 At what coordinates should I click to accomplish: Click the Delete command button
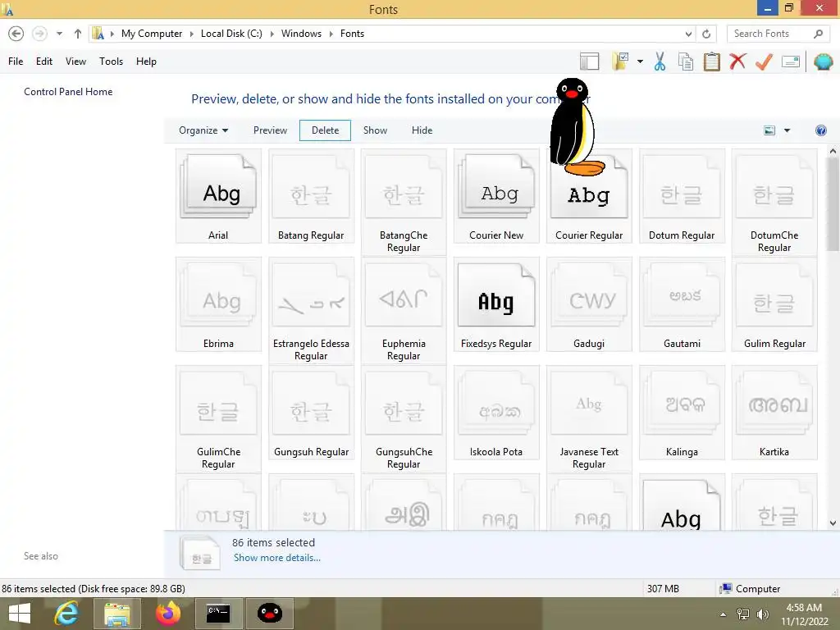point(325,130)
